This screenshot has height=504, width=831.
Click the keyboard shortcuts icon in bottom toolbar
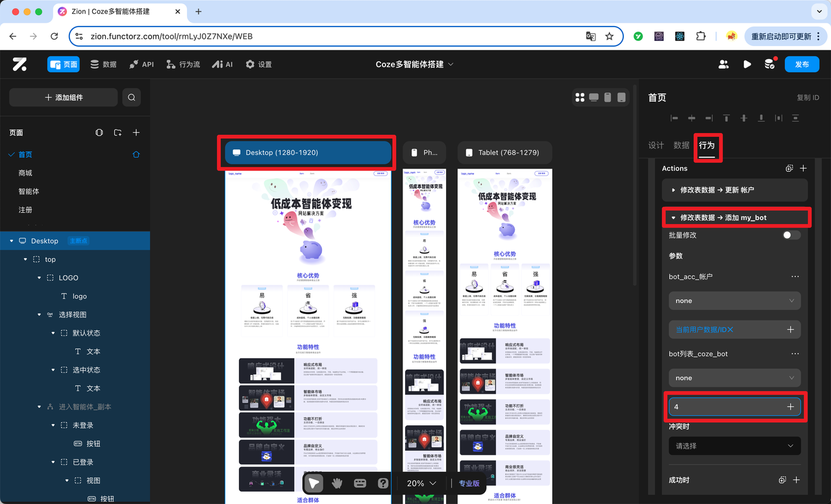[x=360, y=483]
